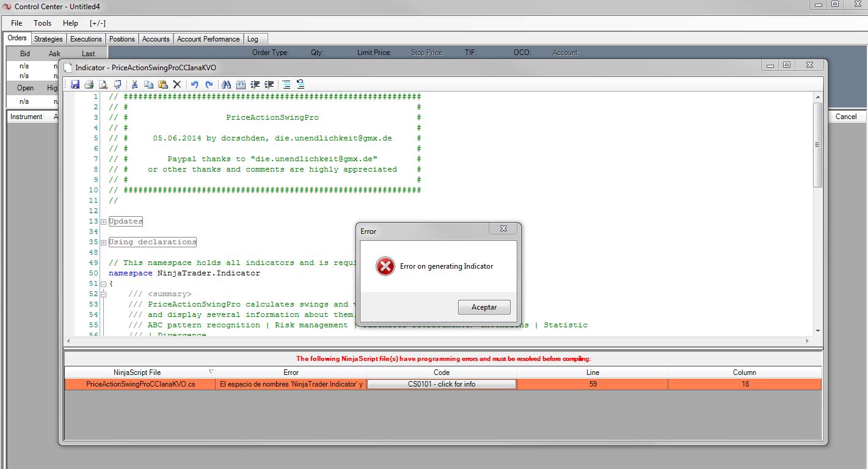This screenshot has width=868, height=469.
Task: Click the horizontal scrollbar left arrow in editor
Action: [x=68, y=340]
